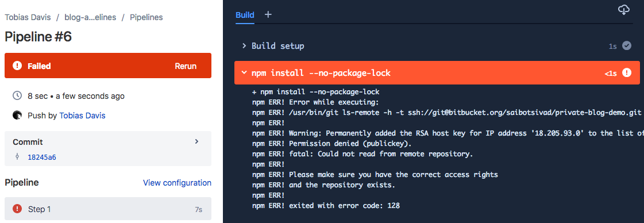
Task: Click the clock icon beside 8 sec
Action: tap(17, 96)
